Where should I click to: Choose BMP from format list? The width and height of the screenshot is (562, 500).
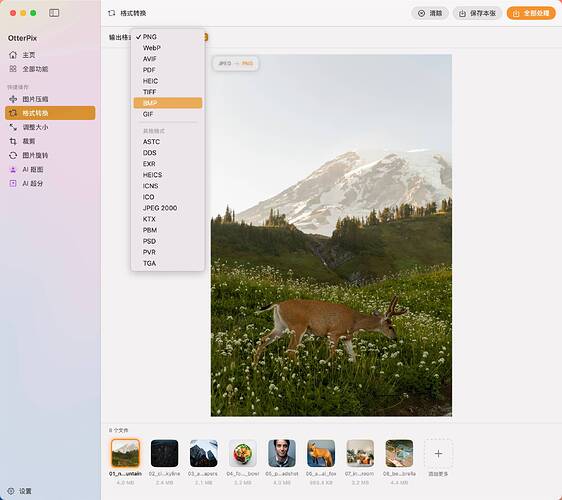point(168,103)
